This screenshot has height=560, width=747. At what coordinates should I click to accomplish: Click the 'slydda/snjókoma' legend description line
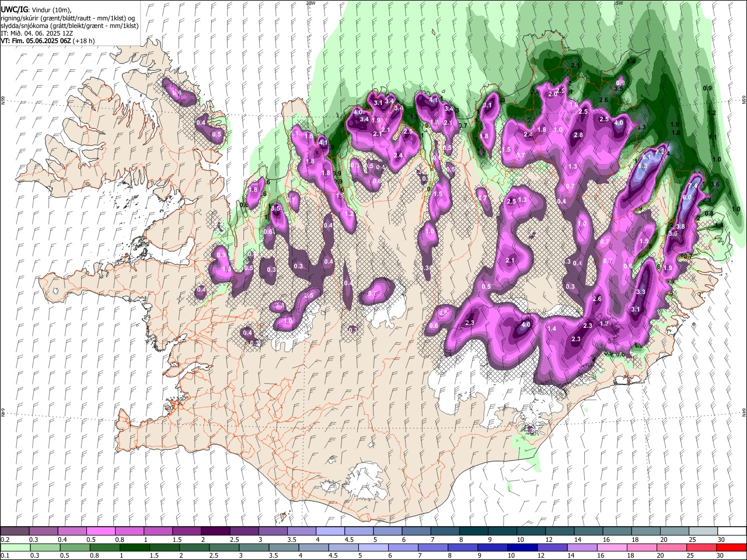point(69,26)
